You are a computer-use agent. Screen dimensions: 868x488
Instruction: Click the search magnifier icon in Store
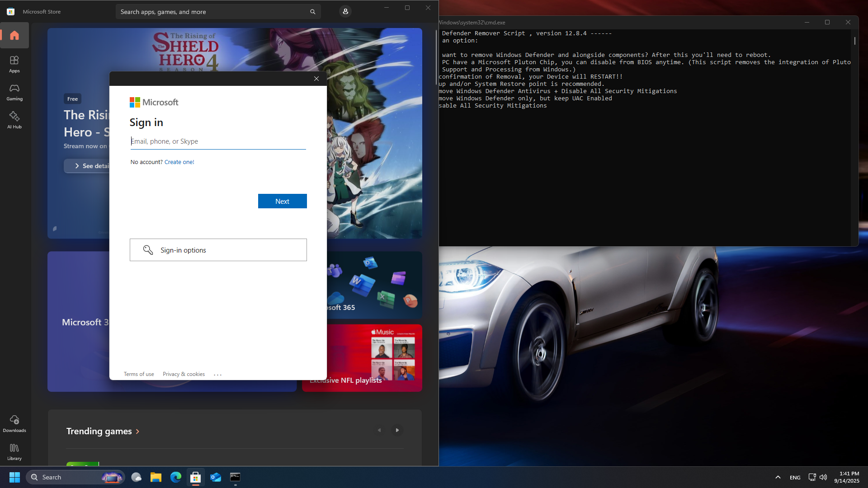[x=312, y=12]
